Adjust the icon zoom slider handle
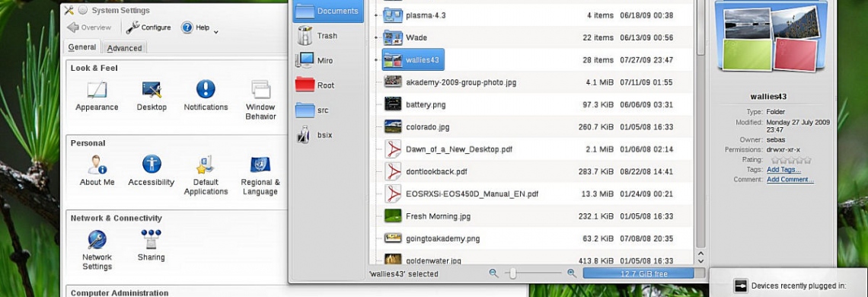 point(513,273)
